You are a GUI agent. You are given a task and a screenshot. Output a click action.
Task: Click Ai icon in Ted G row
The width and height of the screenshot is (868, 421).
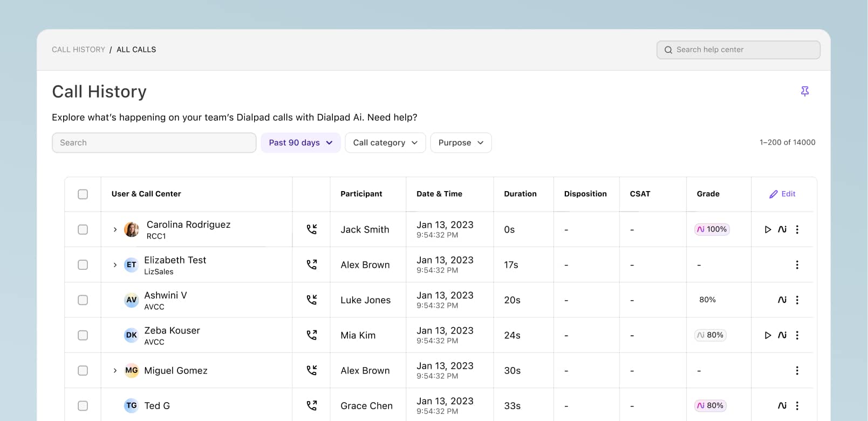point(782,405)
